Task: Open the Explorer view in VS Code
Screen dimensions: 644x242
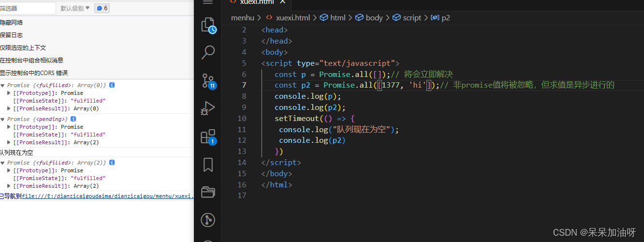Action: tap(208, 25)
